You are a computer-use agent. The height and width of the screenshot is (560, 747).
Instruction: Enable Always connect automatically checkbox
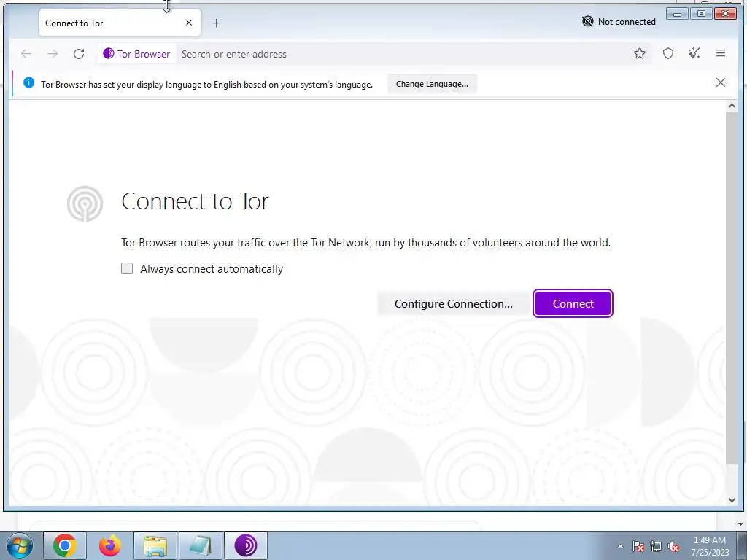point(127,268)
